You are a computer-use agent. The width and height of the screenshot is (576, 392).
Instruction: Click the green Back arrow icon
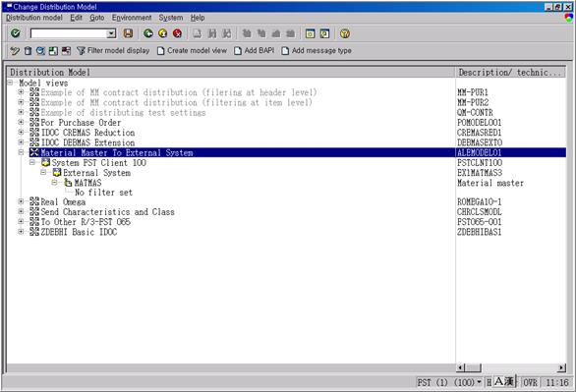[x=148, y=33]
